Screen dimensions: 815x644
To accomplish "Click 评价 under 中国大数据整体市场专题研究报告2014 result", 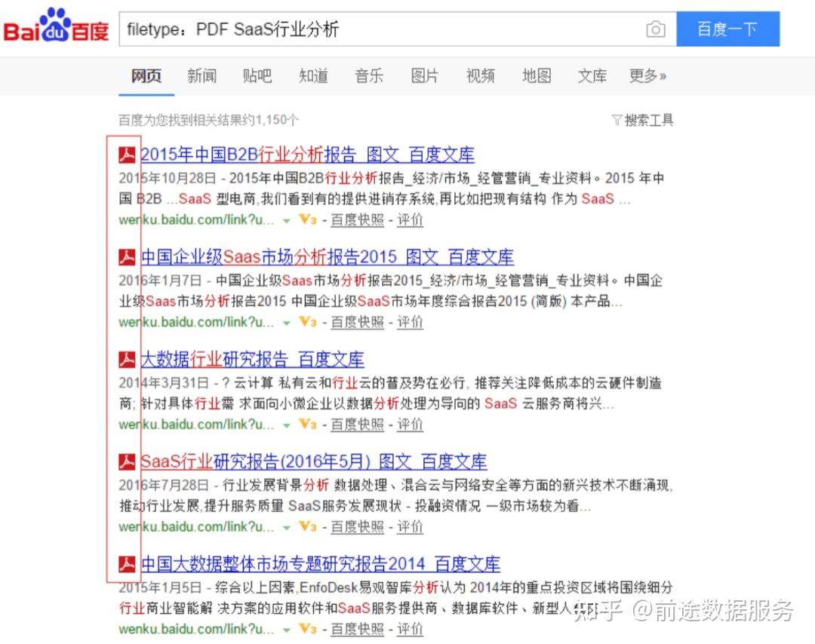I will pyautogui.click(x=410, y=630).
